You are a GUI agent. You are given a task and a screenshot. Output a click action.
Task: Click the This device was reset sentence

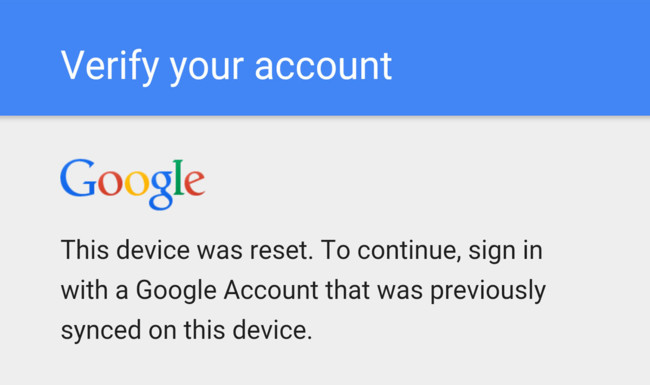coord(187,250)
